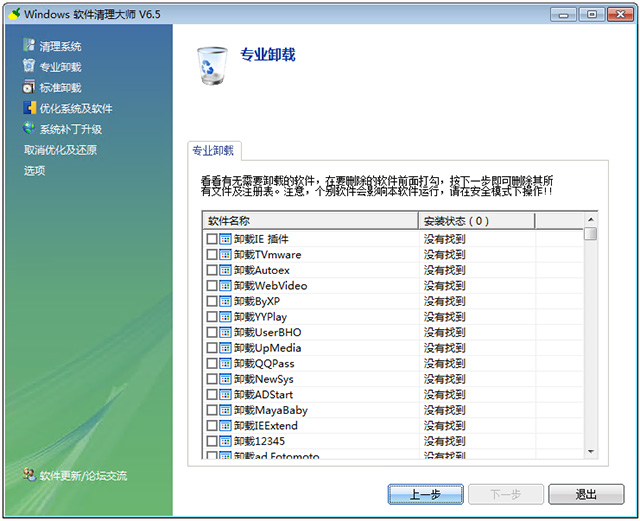This screenshot has width=640, height=521.
Task: Select 取消优化及还原 in sidebar
Action: [60, 150]
